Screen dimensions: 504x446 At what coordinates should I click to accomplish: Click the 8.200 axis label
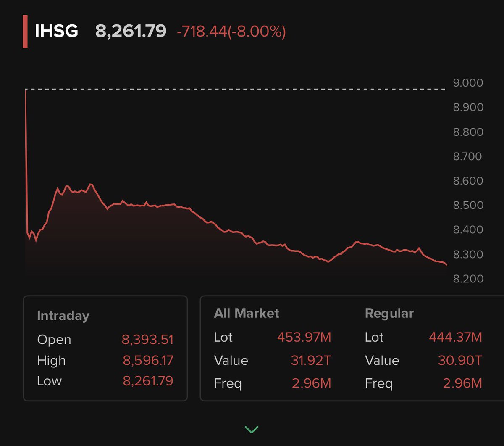coord(468,279)
